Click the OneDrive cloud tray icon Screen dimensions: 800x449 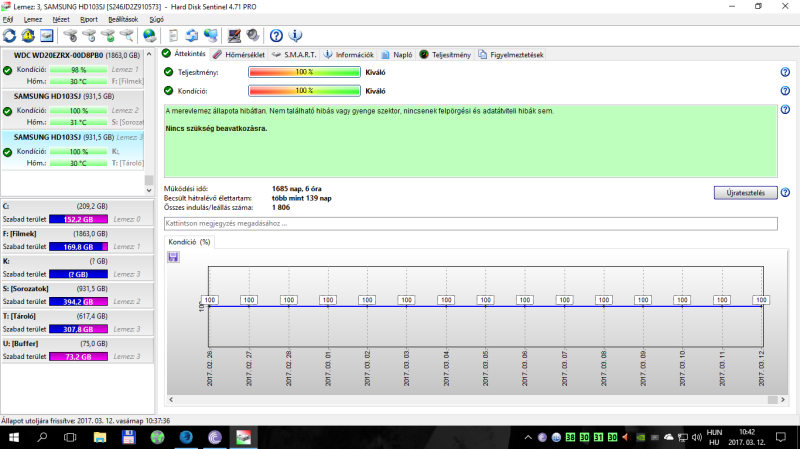pyautogui.click(x=668, y=437)
